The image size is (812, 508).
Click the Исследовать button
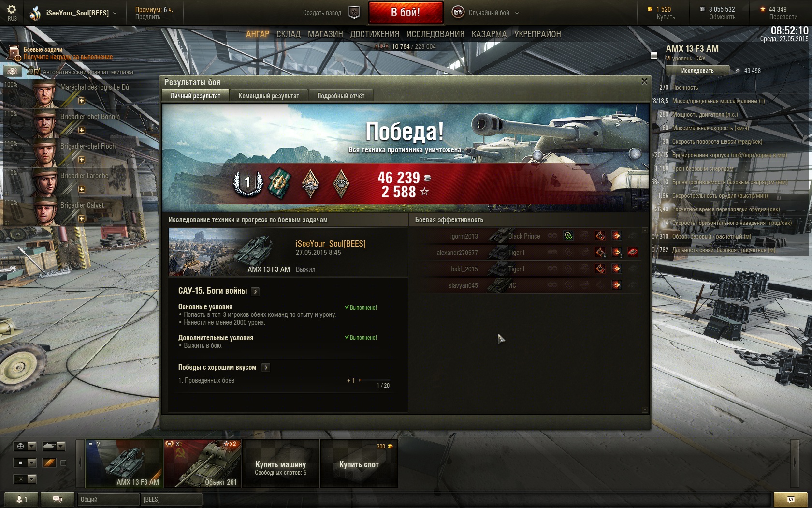(x=697, y=71)
